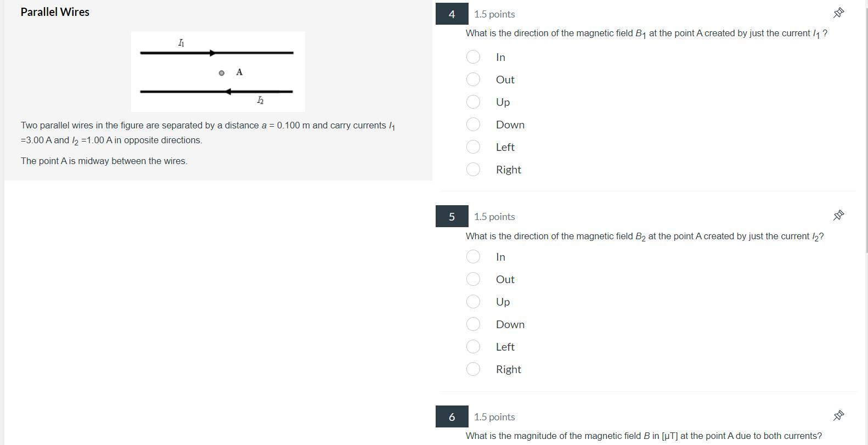Select "Up" for question 4
The image size is (868, 445).
(473, 102)
